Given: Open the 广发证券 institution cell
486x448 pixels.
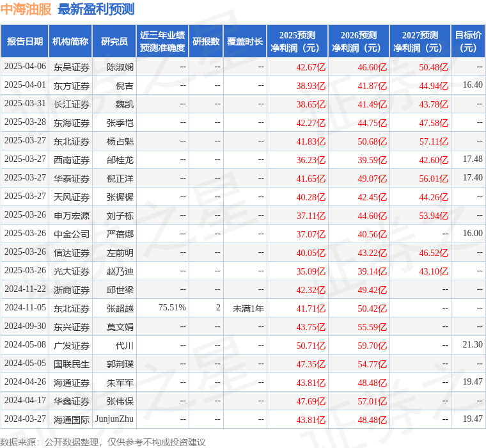Looking at the screenshot, I should pos(71,345).
